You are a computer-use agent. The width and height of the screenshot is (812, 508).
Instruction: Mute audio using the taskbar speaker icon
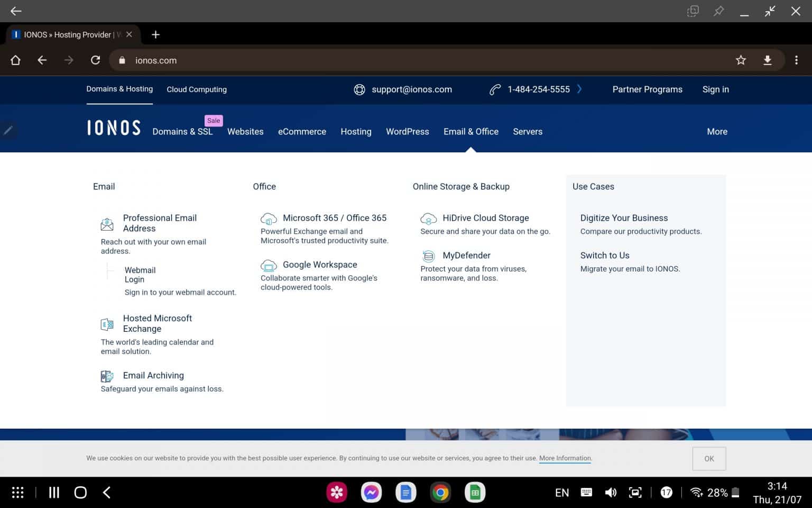(x=611, y=492)
